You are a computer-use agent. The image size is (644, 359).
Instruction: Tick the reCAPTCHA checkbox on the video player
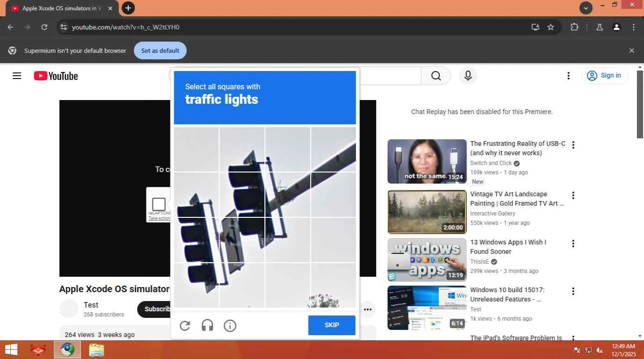159,204
